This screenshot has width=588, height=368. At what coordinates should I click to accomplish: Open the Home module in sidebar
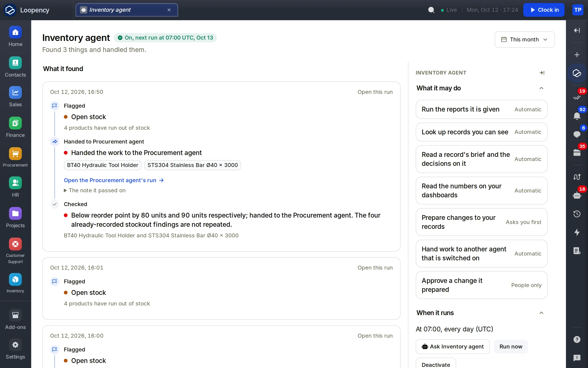(15, 37)
